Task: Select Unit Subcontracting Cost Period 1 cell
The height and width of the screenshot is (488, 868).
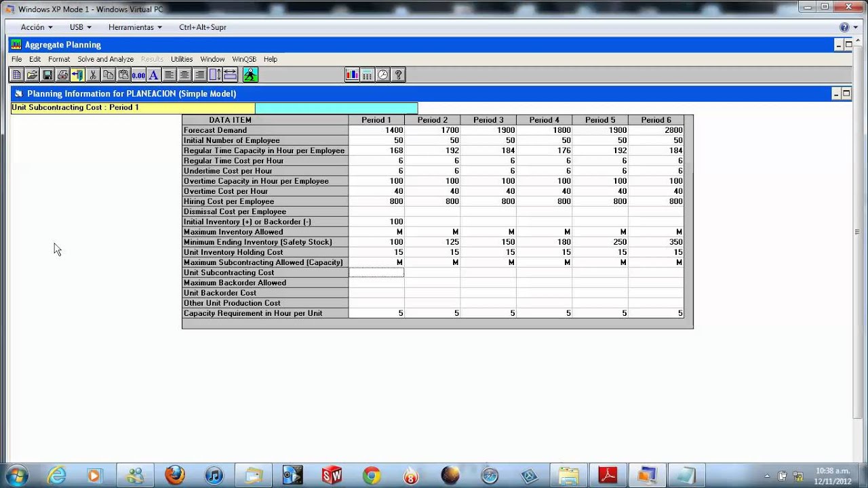Action: click(x=376, y=272)
